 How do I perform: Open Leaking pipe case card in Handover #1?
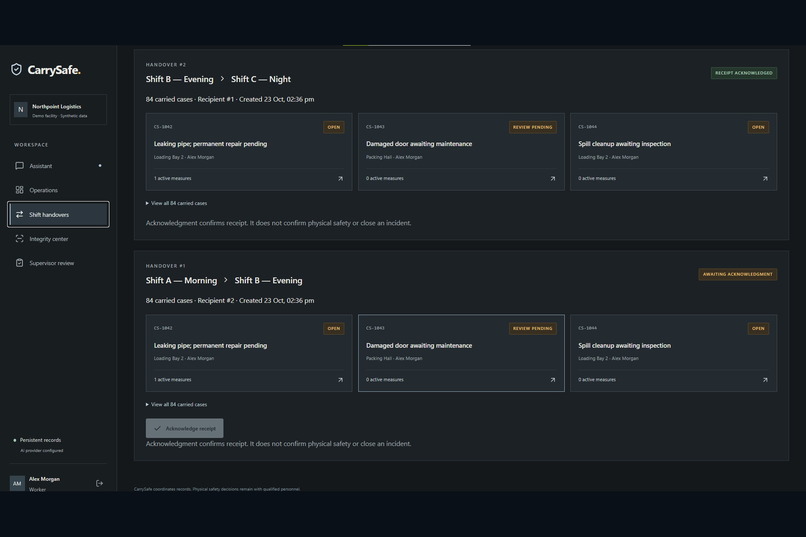[x=249, y=353]
